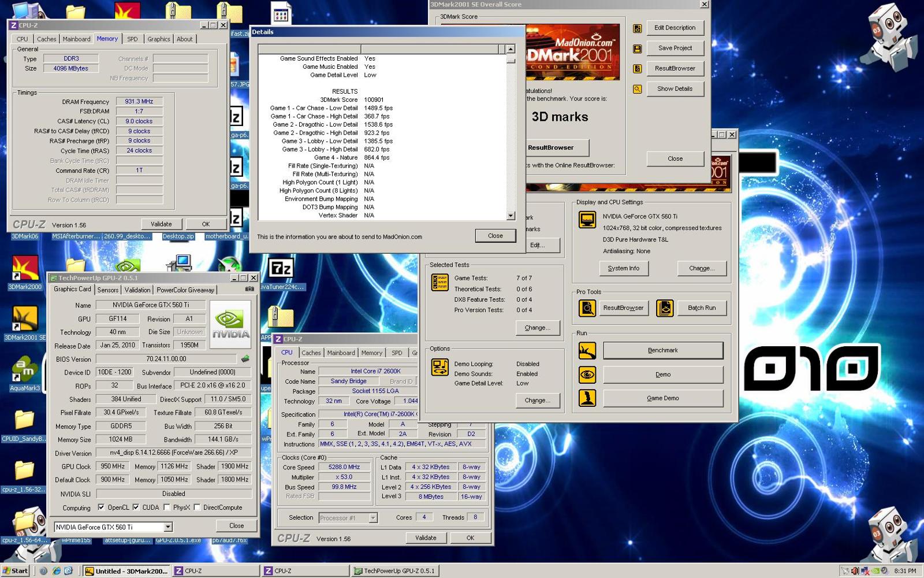
Task: Click the Memory tab in lower CPU-Z window
Action: (371, 353)
